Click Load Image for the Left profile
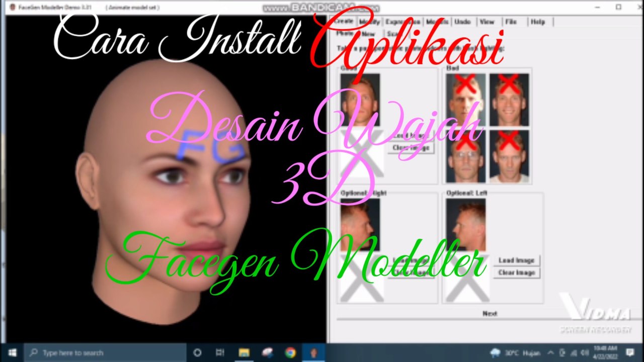 (516, 260)
